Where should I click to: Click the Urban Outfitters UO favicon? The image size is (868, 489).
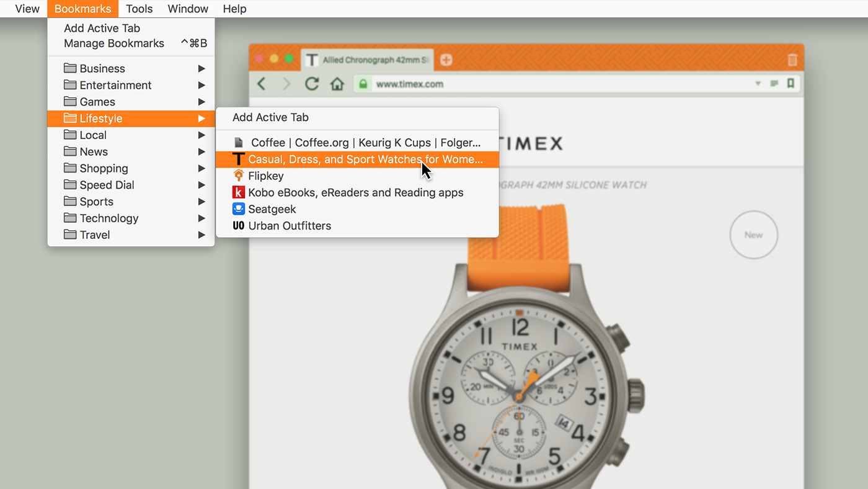[x=239, y=226]
